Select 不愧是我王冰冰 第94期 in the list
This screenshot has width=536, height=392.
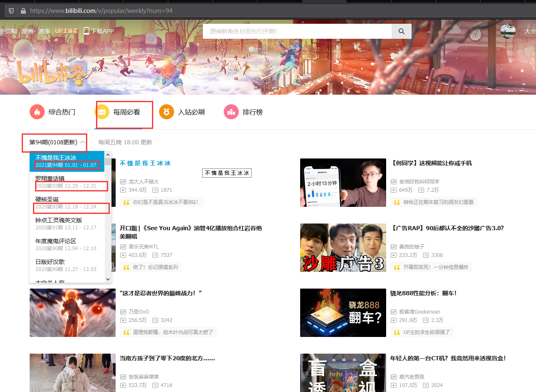(x=67, y=161)
